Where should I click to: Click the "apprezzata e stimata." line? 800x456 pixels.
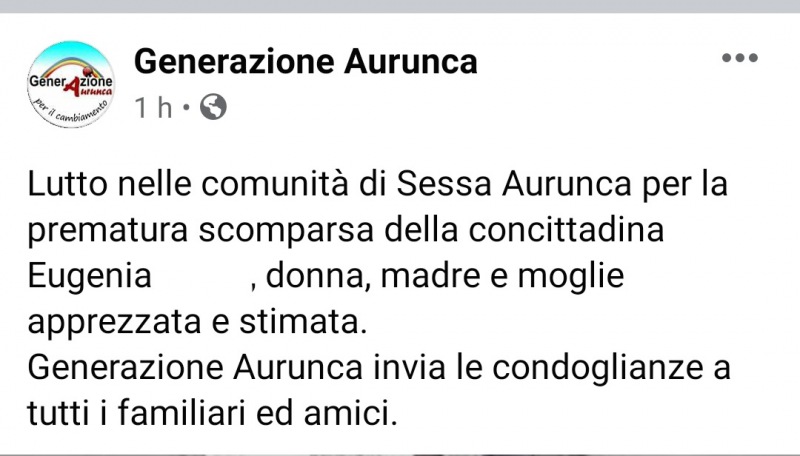[198, 322]
